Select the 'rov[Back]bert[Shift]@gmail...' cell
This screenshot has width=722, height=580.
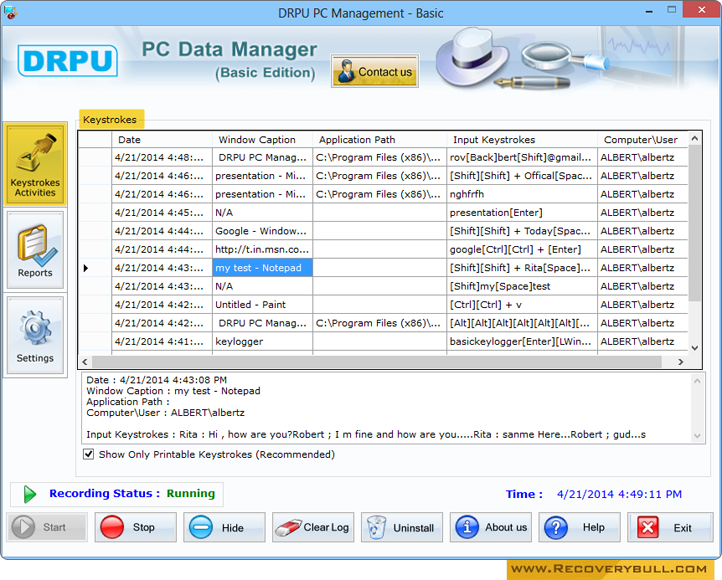coord(522,157)
